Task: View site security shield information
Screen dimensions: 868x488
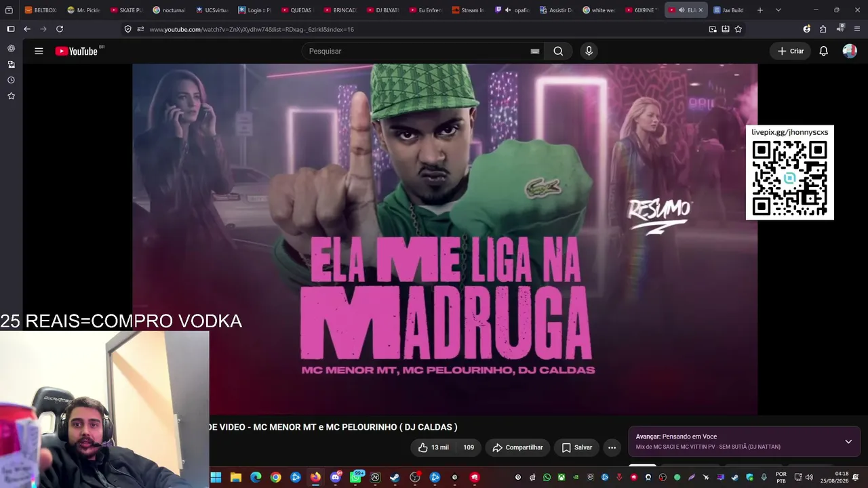Action: click(127, 29)
